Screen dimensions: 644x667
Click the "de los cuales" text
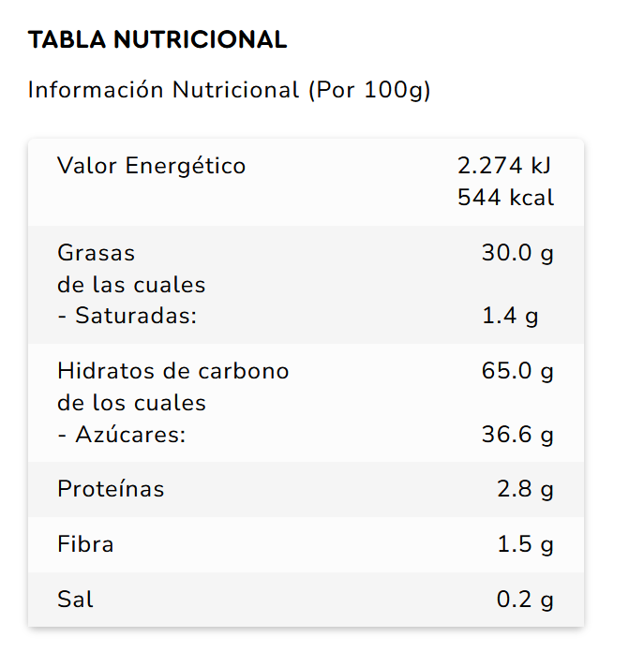pos(131,403)
